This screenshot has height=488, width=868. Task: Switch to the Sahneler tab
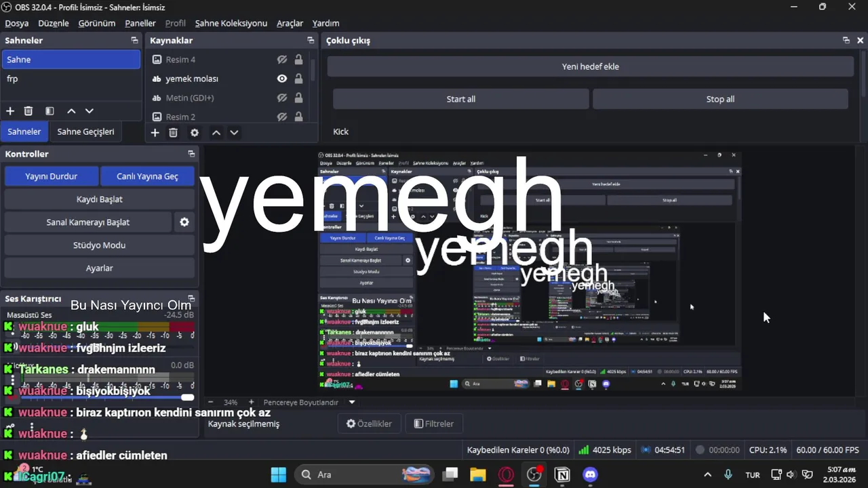pyautogui.click(x=24, y=131)
